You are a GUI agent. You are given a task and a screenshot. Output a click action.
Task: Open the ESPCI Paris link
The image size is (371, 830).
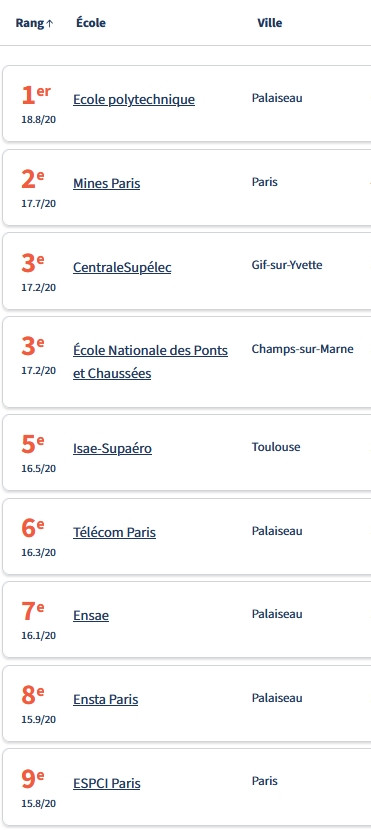[x=106, y=783]
